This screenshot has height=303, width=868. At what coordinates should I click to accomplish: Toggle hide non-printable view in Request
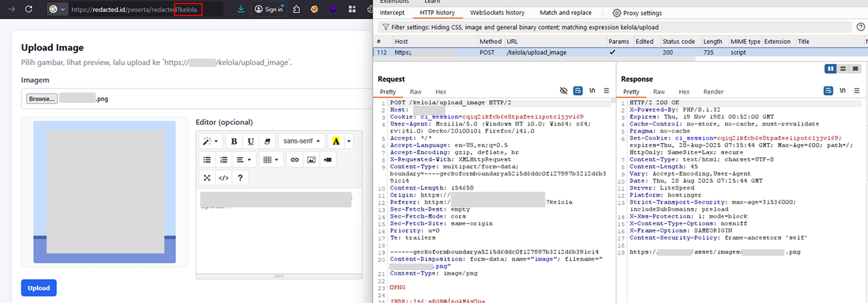(563, 91)
